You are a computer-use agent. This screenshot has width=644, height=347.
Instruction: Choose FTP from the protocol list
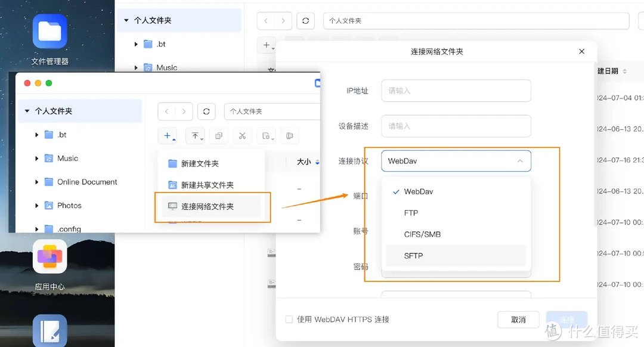tap(413, 213)
